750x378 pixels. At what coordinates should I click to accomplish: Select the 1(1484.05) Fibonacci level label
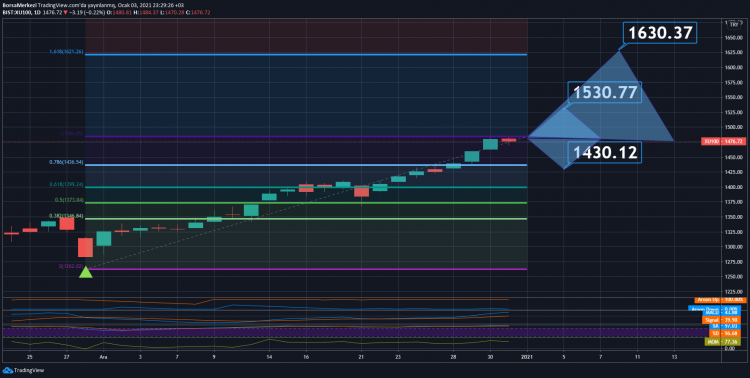coord(72,133)
